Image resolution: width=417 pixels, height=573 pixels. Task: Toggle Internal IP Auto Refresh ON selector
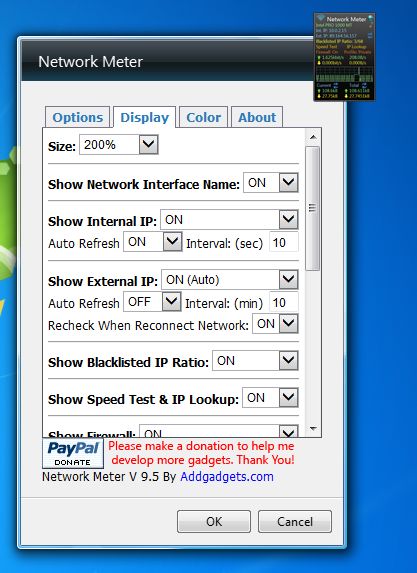point(152,242)
